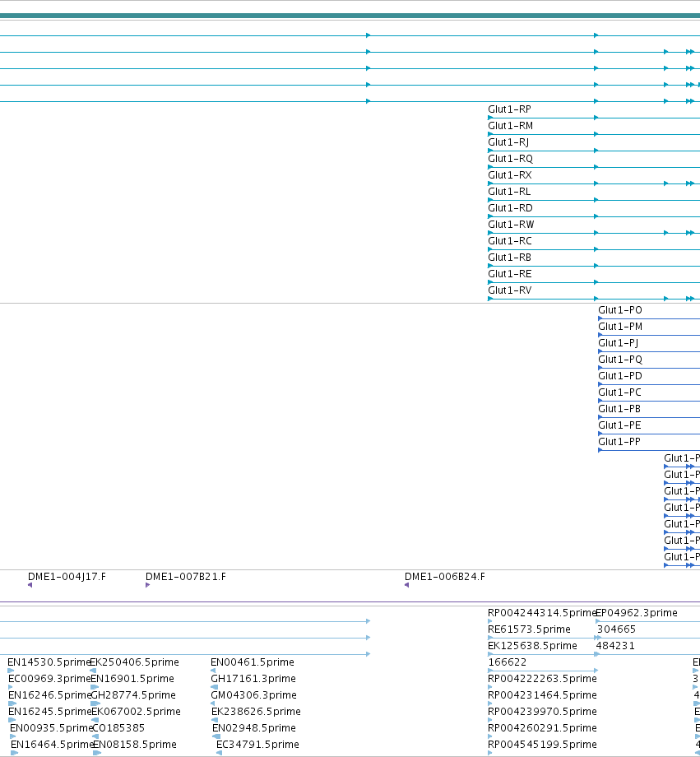
Task: Select the EC00969.3prime EST label
Action: 49,679
